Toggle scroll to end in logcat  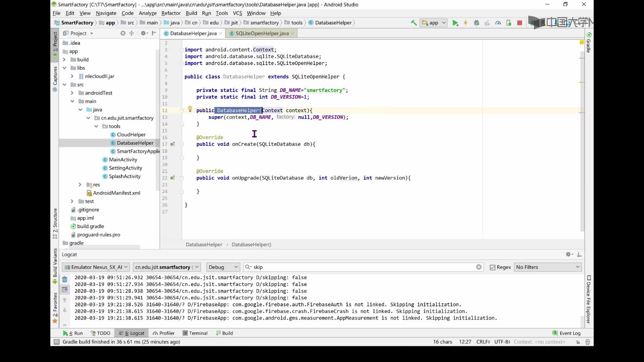point(65,289)
